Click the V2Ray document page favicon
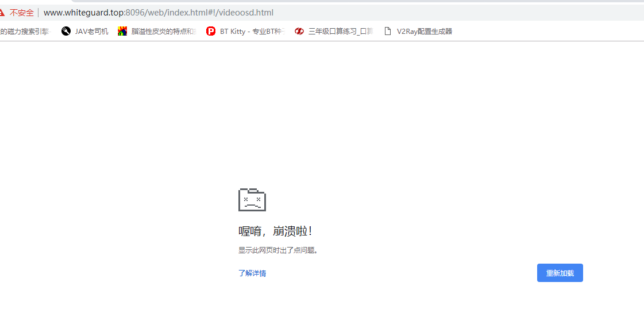 point(387,31)
